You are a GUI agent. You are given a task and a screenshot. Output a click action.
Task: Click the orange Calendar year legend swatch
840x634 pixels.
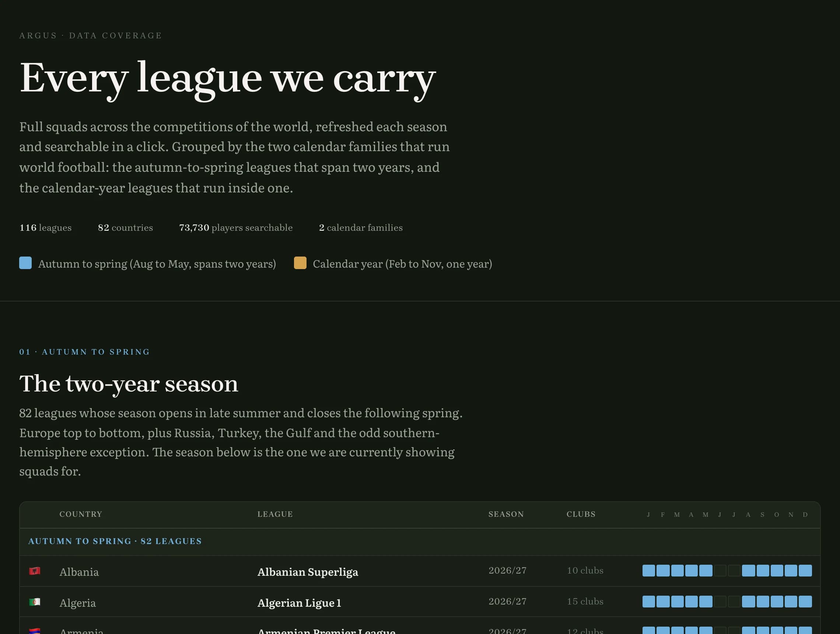[x=300, y=263]
